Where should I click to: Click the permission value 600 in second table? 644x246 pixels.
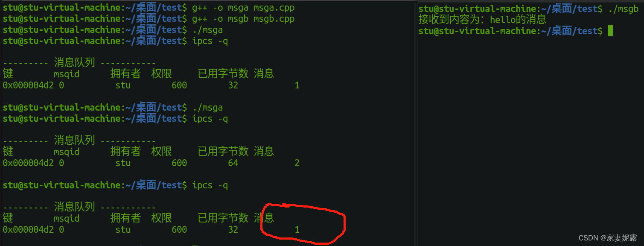click(x=179, y=163)
